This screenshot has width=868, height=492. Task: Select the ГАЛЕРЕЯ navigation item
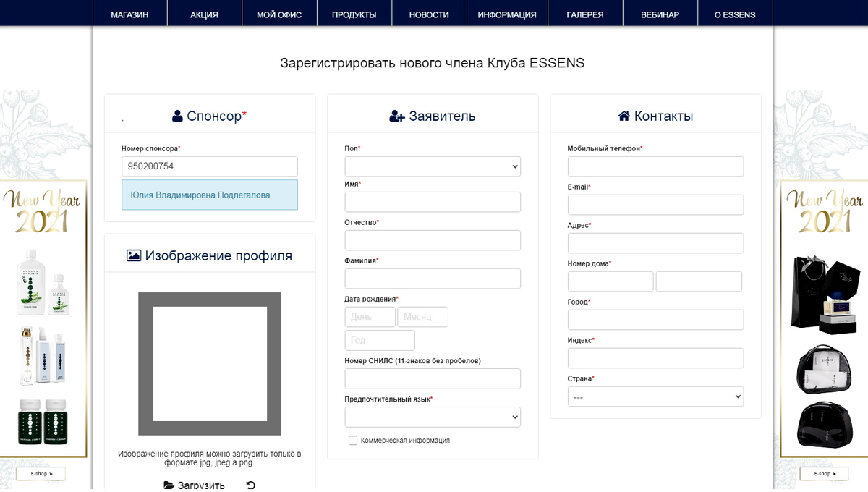coord(585,14)
